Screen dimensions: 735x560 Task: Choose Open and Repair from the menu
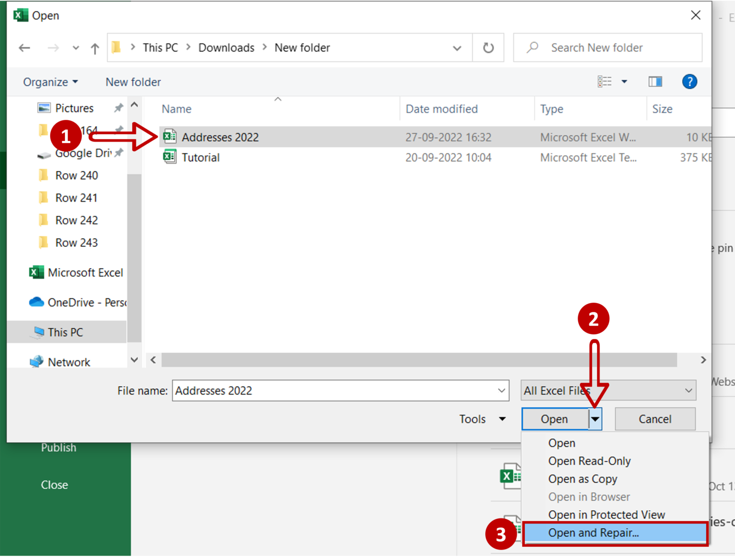pos(593,533)
